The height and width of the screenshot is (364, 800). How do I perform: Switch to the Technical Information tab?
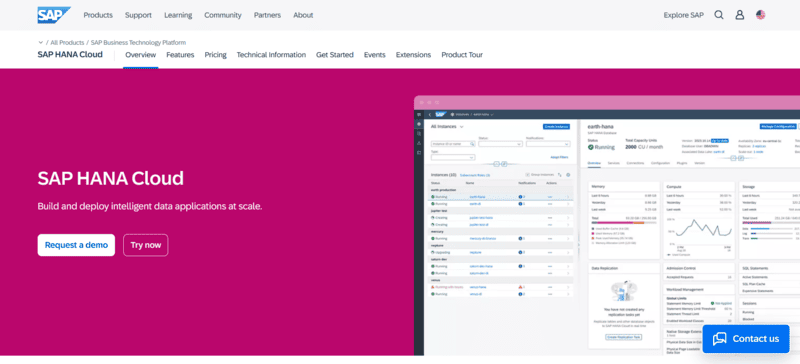271,55
